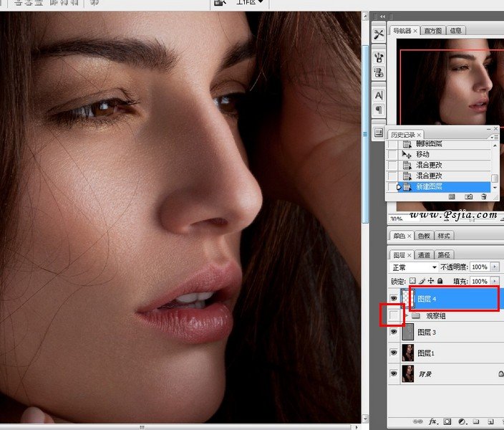This screenshot has height=430, width=504.
Task: Expand the 观察组 layer group triangle
Action: 407,315
